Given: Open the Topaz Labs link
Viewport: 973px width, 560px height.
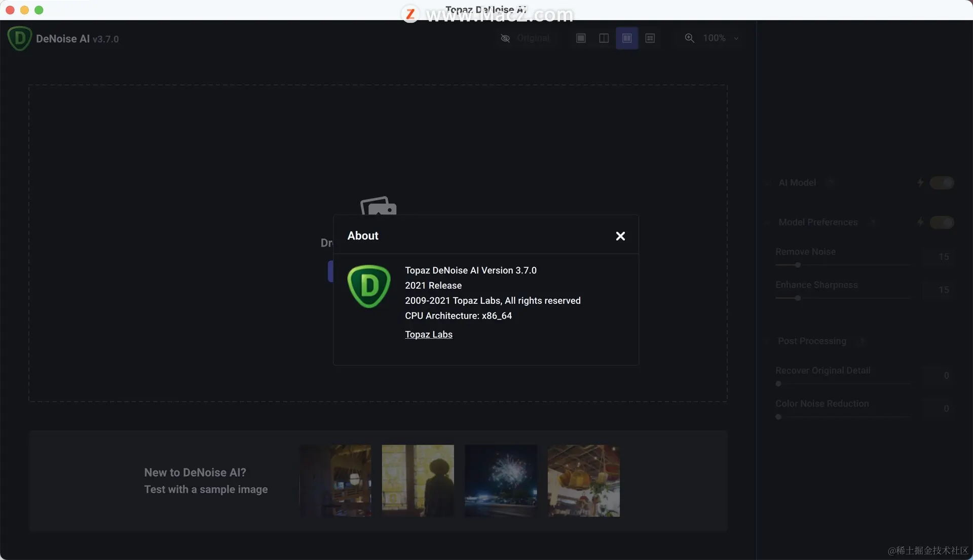Looking at the screenshot, I should click(428, 334).
